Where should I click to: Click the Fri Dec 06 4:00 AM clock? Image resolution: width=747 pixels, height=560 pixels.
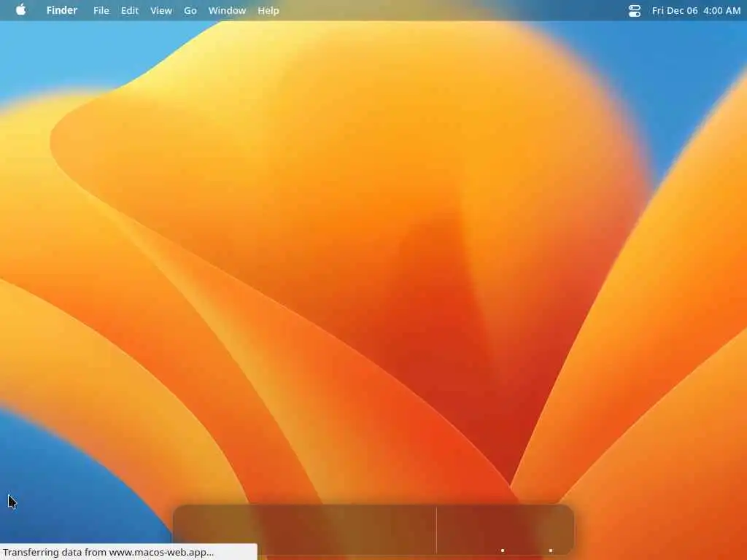[696, 10]
